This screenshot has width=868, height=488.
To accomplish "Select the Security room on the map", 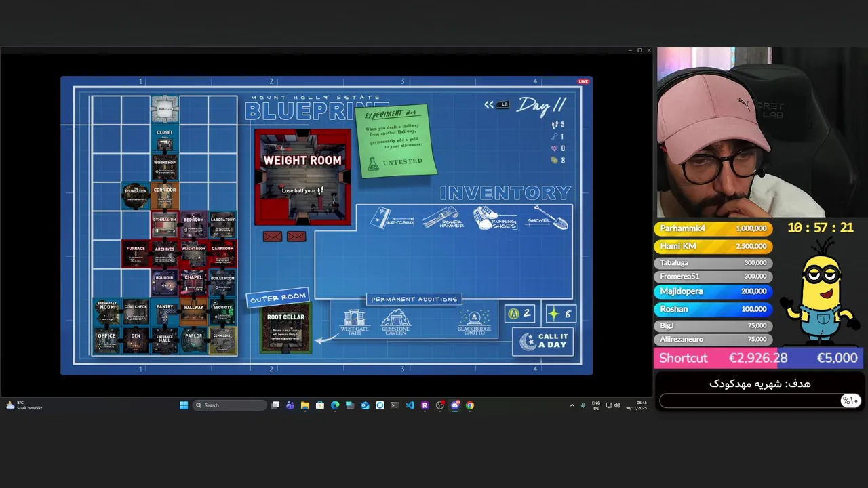I will (x=222, y=312).
